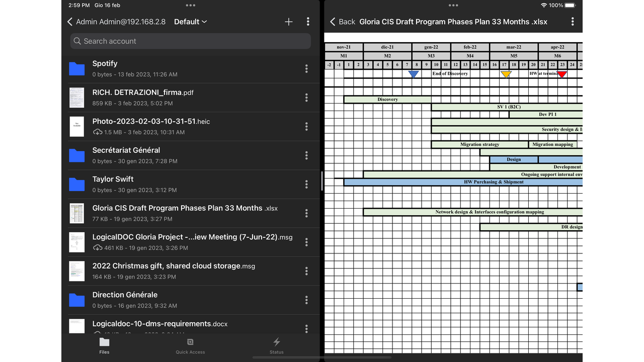This screenshot has height=362, width=644.
Task: Tap the Taylor Swift blue folder icon
Action: pos(76,184)
